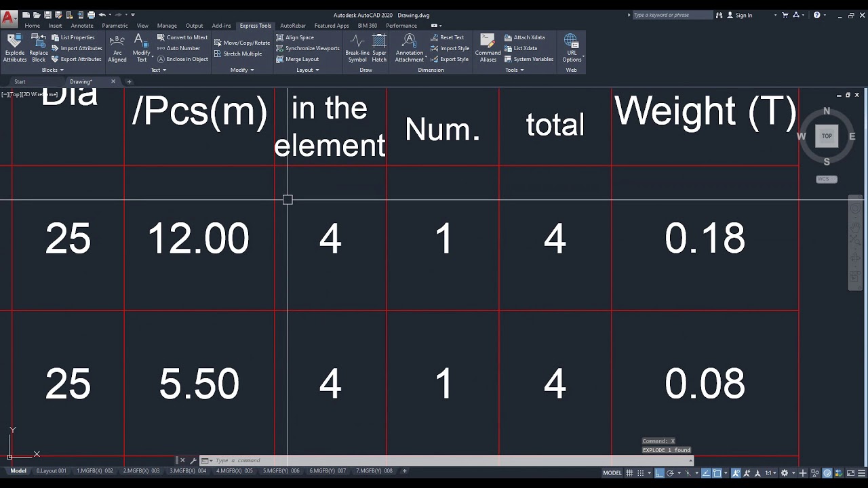Toggle object snap tracking
This screenshot has width=868, height=488.
[x=707, y=473]
